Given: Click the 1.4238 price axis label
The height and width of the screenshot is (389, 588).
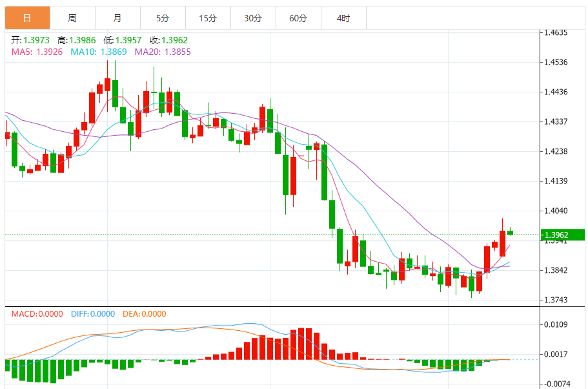Looking at the screenshot, I should 556,152.
